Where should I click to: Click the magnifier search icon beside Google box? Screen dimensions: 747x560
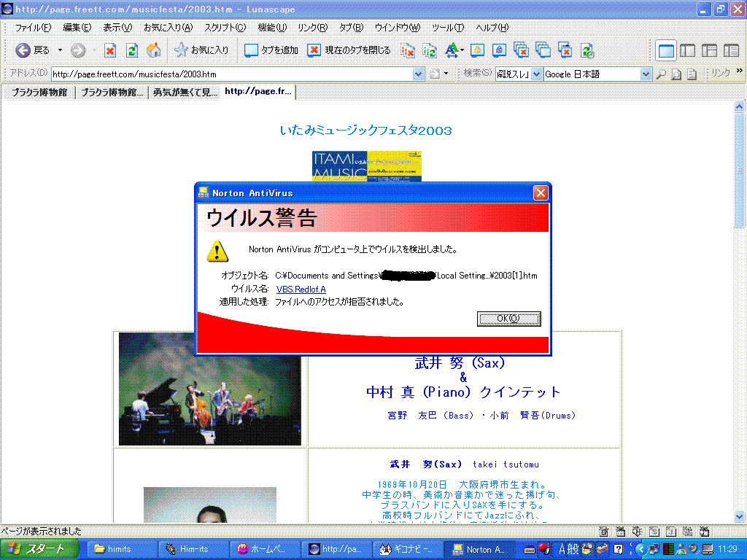click(661, 74)
